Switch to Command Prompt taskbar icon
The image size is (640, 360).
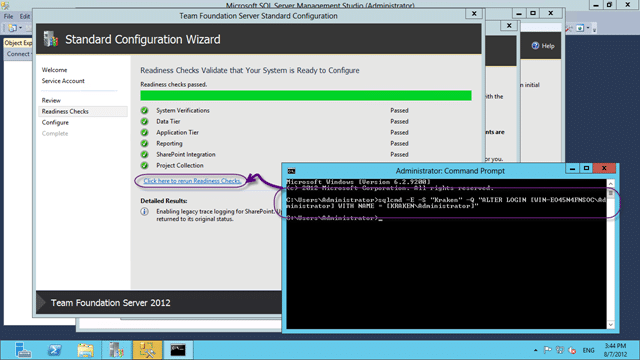[178, 350]
